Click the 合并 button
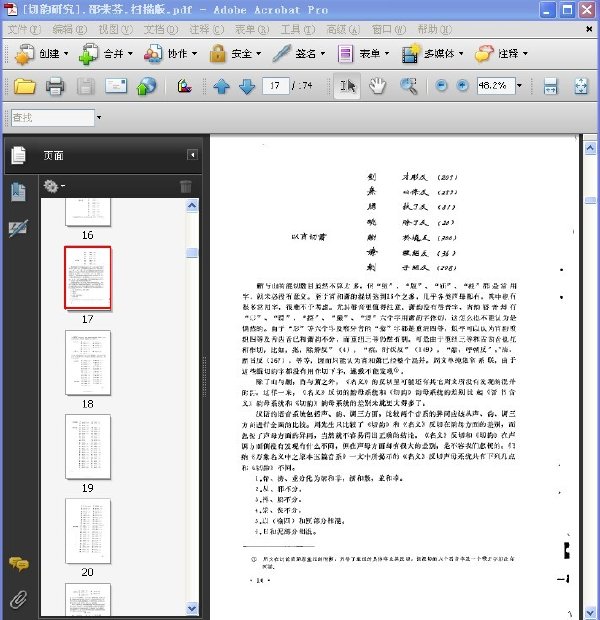600x620 pixels. (105, 53)
